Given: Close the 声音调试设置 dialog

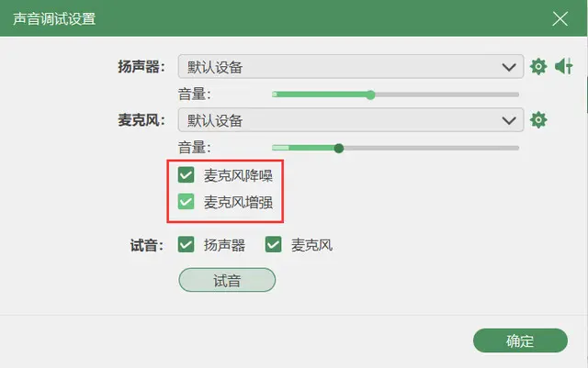Looking at the screenshot, I should tap(560, 18).
